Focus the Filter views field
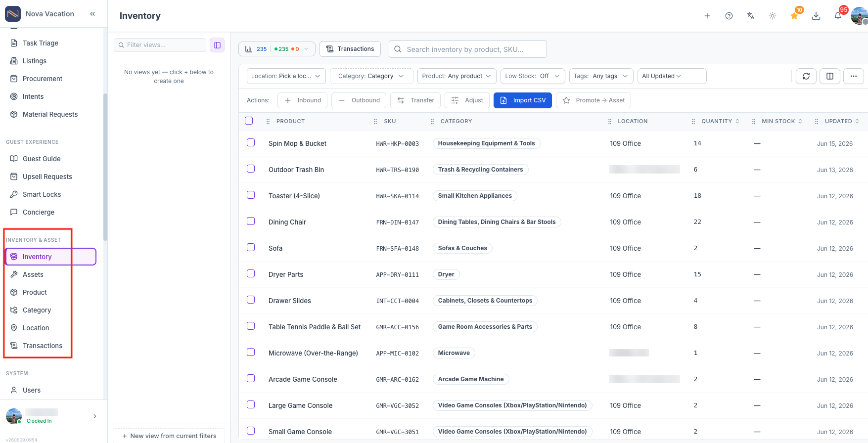 pos(160,45)
